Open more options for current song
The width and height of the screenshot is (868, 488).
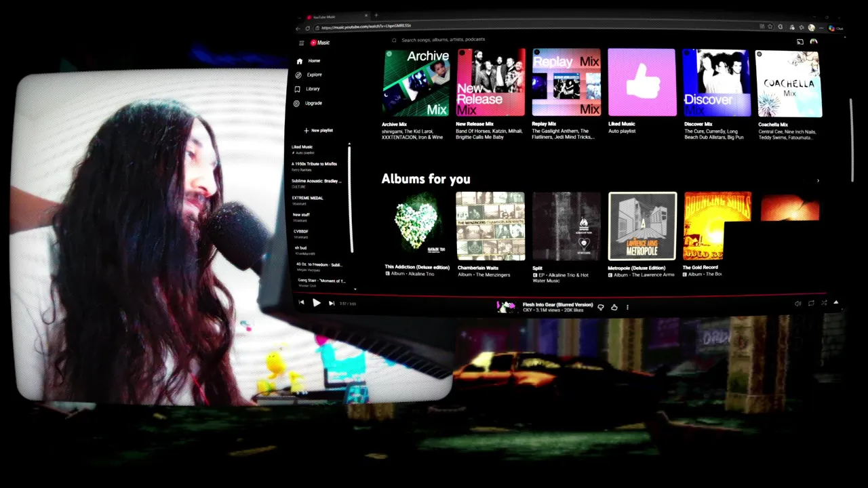[627, 307]
